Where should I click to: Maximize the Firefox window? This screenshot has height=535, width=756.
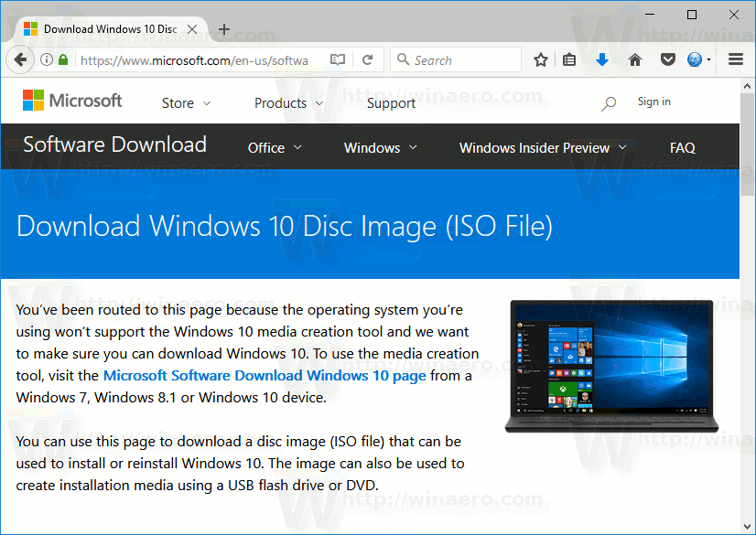[692, 15]
